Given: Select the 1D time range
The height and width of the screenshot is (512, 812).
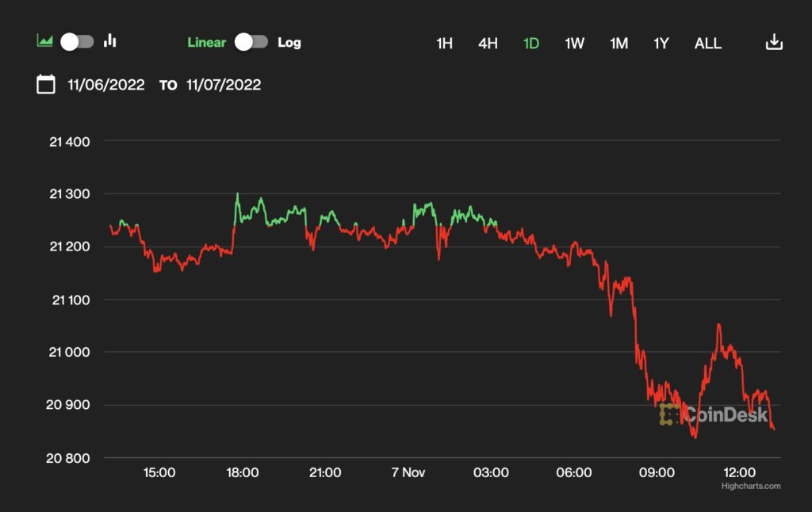Looking at the screenshot, I should coord(530,44).
